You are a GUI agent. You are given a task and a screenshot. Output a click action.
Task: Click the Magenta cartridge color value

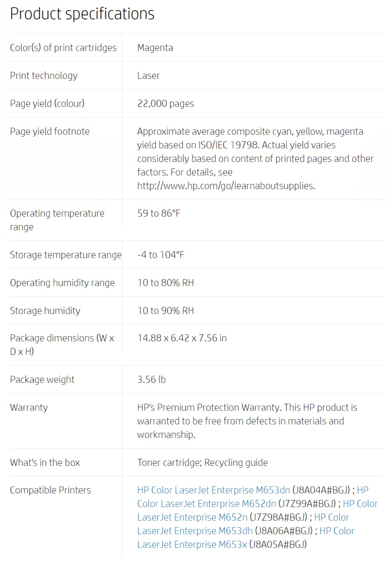[155, 48]
